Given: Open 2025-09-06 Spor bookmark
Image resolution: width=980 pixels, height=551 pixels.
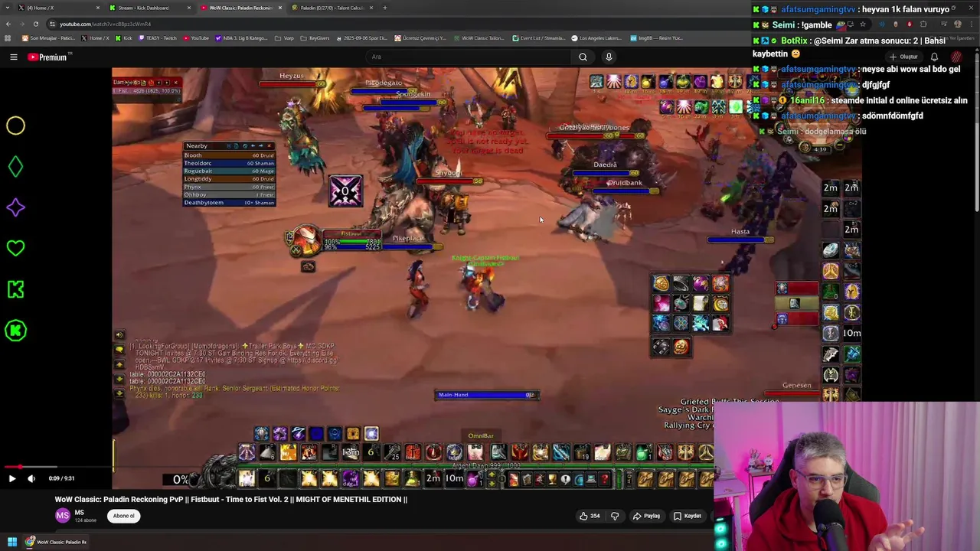Looking at the screenshot, I should (362, 37).
